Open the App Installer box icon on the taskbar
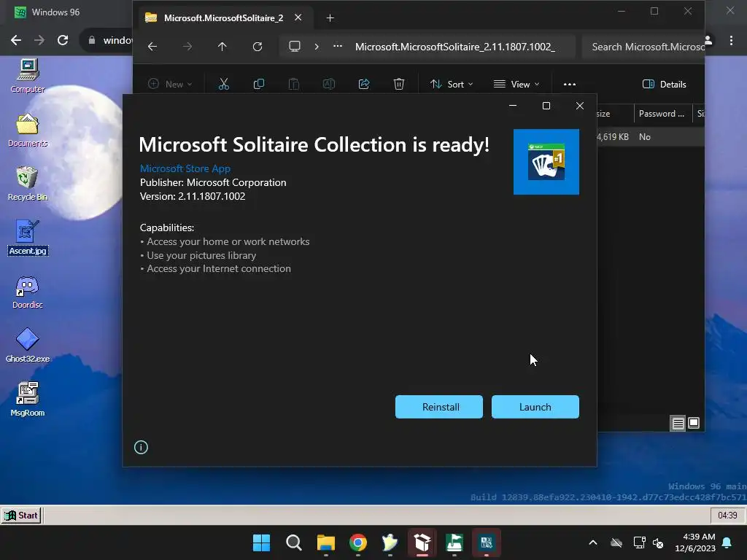747x560 pixels. tap(422, 542)
